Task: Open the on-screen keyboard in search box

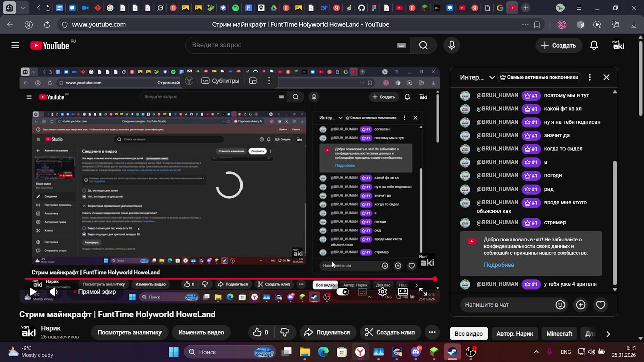Action: pos(401,45)
